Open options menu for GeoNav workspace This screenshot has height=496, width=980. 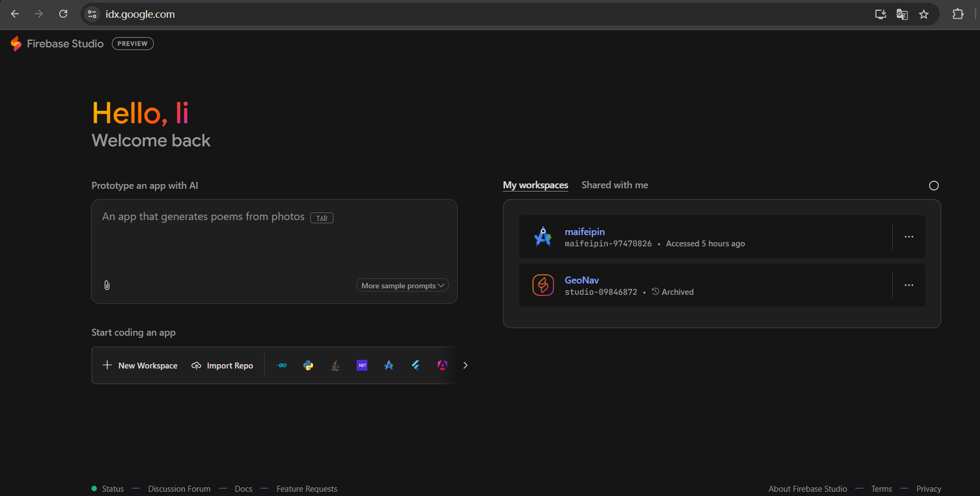pyautogui.click(x=909, y=285)
